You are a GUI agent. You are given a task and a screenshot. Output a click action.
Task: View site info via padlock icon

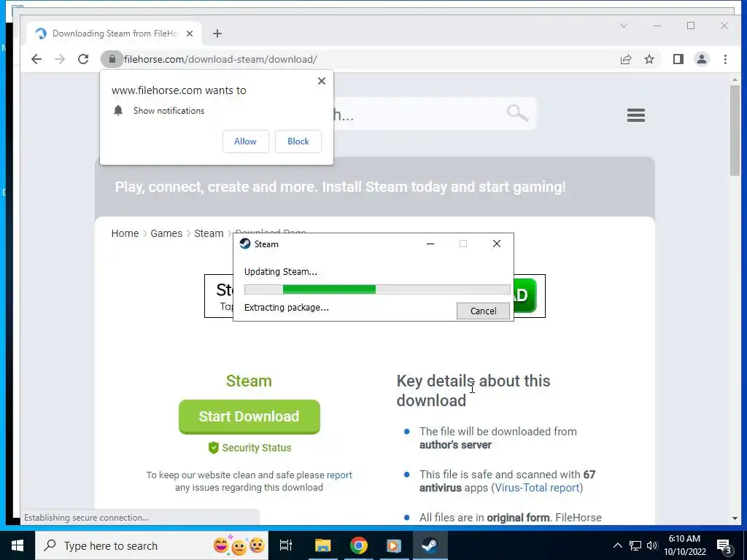click(x=112, y=59)
